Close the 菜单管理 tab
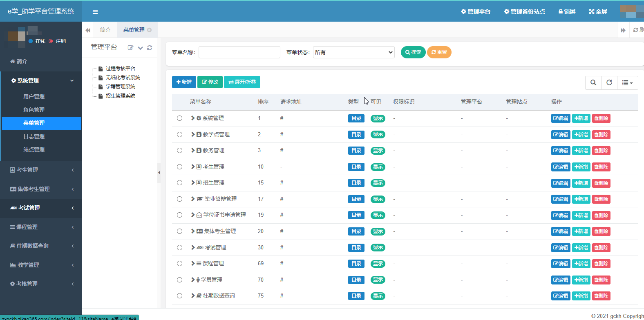 150,30
